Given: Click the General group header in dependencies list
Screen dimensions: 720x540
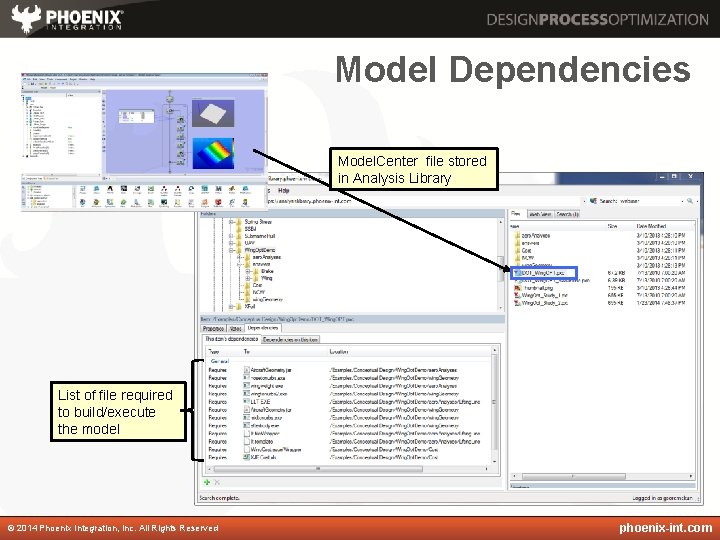Looking at the screenshot, I should [219, 361].
